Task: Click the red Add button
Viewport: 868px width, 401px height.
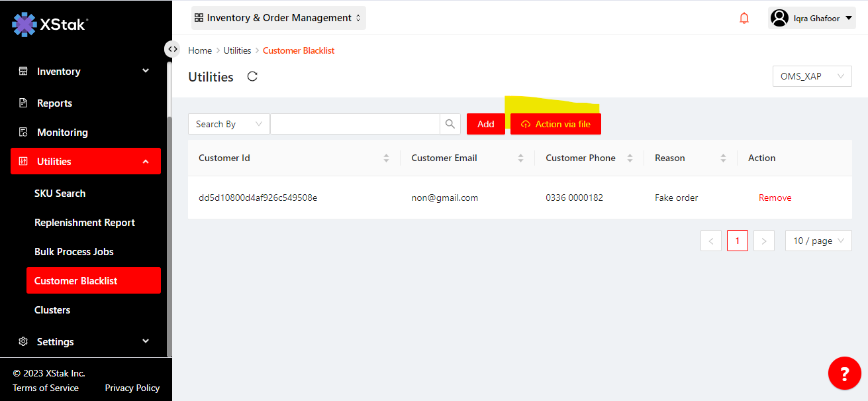Action: (x=485, y=124)
